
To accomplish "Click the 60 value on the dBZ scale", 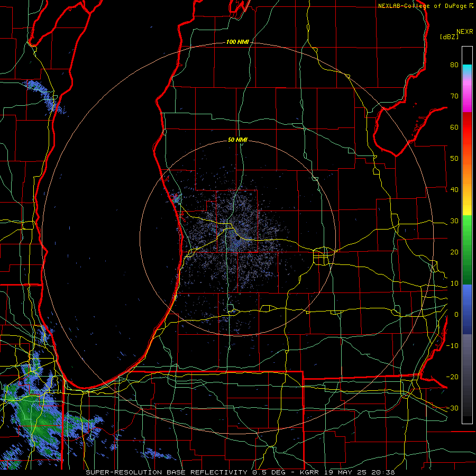I will [x=454, y=127].
